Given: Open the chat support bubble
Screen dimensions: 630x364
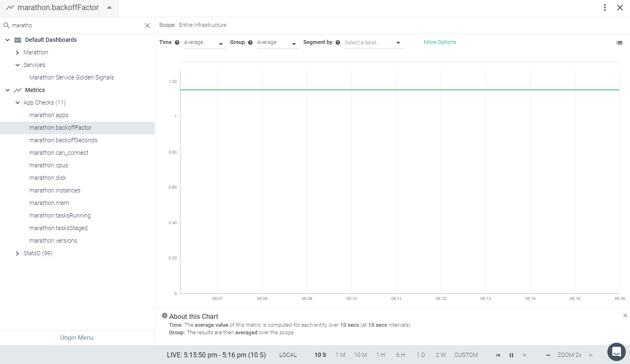Looking at the screenshot, I should pyautogui.click(x=617, y=352).
